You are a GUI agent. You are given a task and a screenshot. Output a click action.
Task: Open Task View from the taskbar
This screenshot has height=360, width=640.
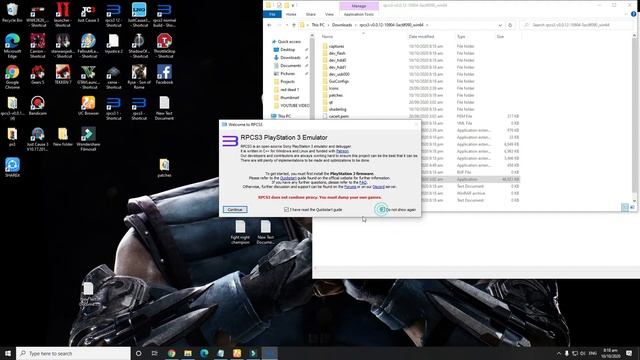(154, 353)
